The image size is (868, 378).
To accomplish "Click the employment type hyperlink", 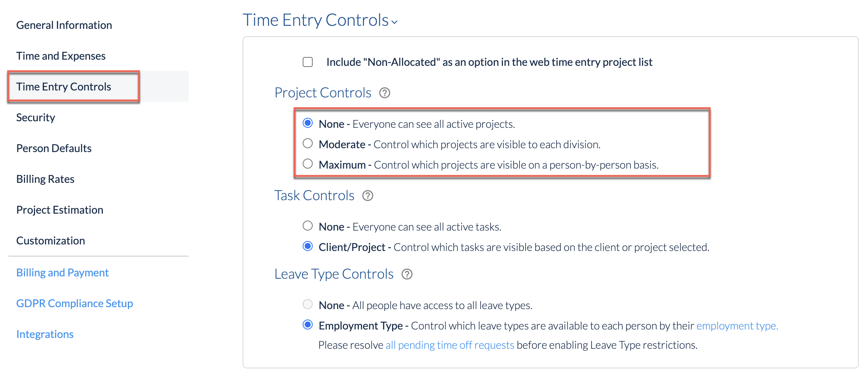I will point(737,326).
